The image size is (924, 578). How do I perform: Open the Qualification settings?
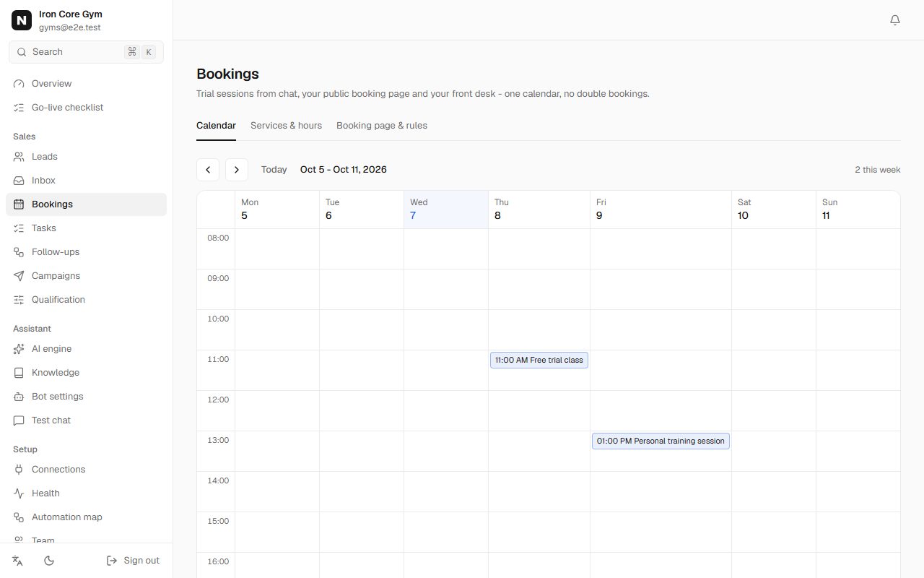pyautogui.click(x=86, y=300)
